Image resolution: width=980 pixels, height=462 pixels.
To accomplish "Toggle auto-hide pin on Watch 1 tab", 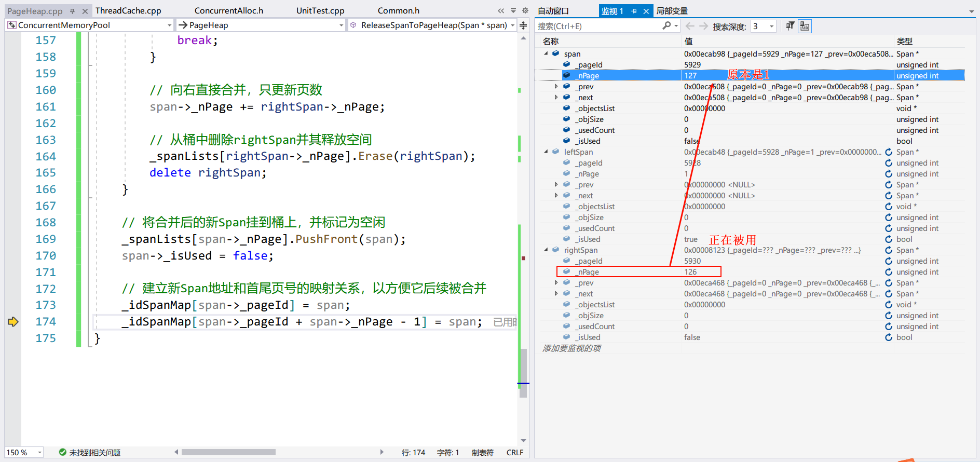I will coord(634,11).
